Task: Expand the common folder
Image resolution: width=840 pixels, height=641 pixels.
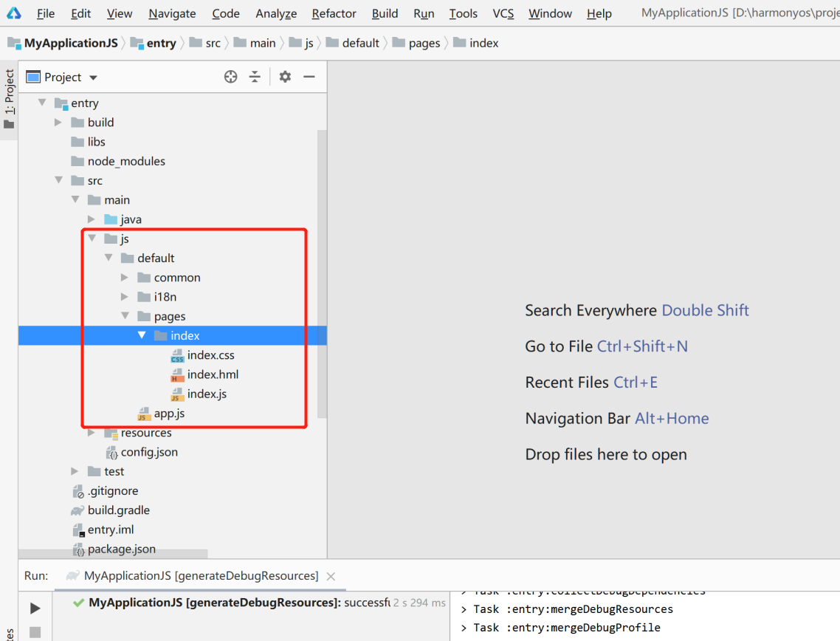Action: pos(124,277)
